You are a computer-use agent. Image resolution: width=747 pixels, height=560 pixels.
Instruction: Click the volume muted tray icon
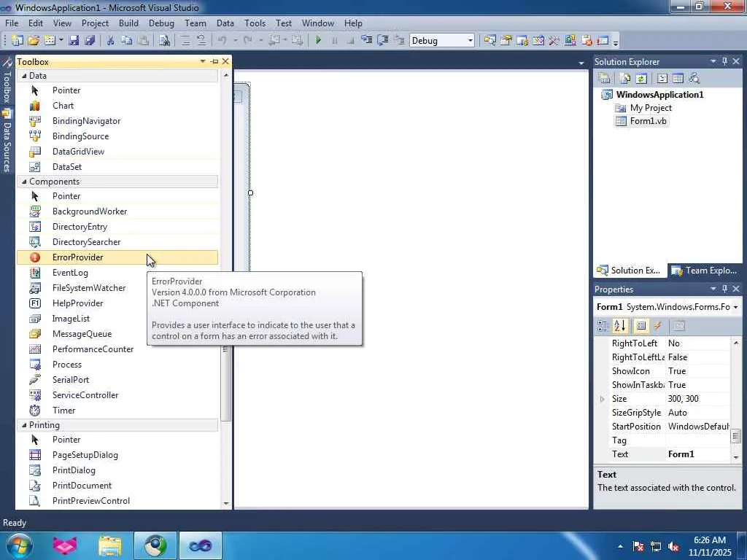coord(673,547)
